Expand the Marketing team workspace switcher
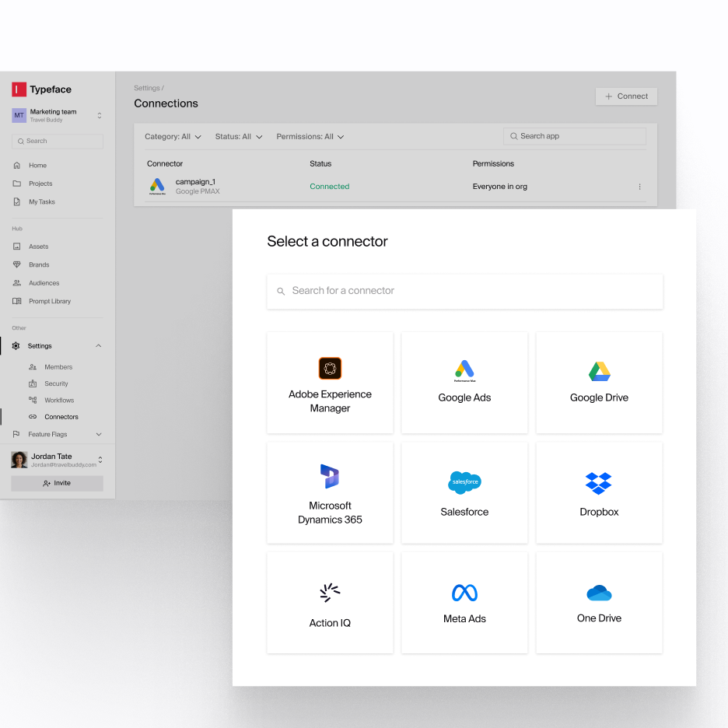Screen dimensions: 728x728 click(100, 115)
